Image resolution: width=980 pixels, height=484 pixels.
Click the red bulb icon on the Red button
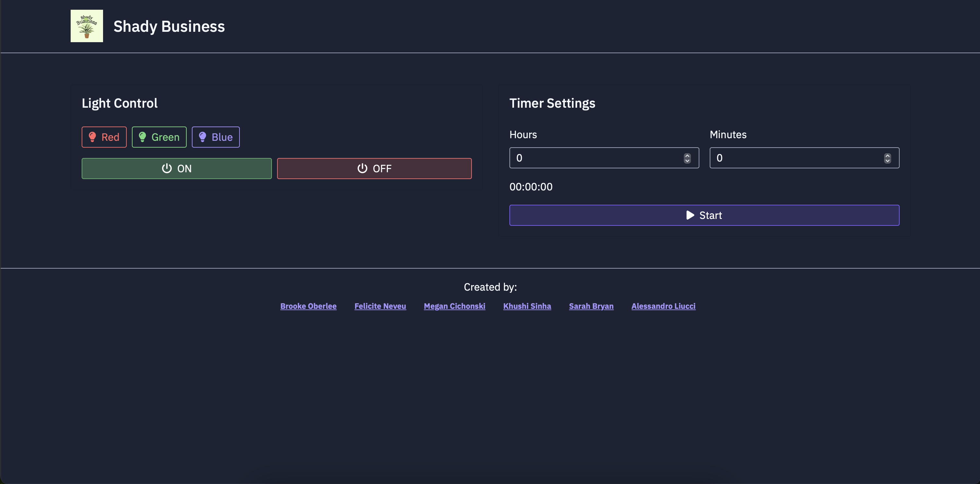pyautogui.click(x=93, y=137)
